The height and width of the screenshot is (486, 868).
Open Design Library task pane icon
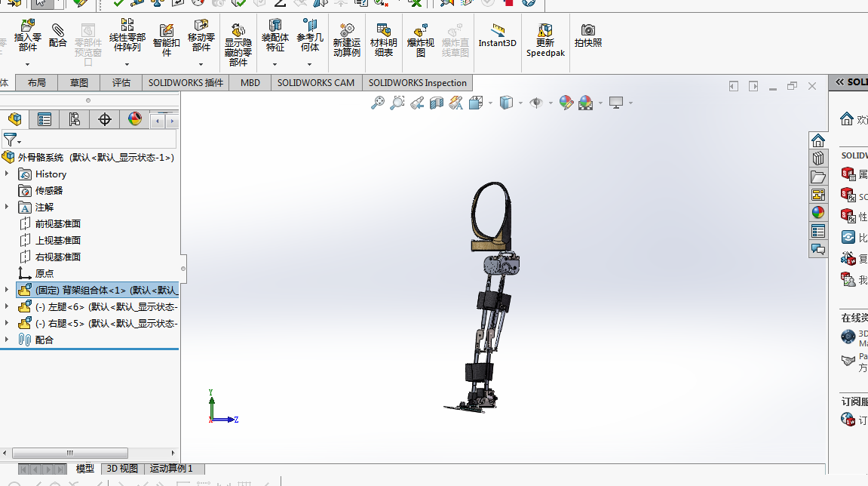point(818,158)
